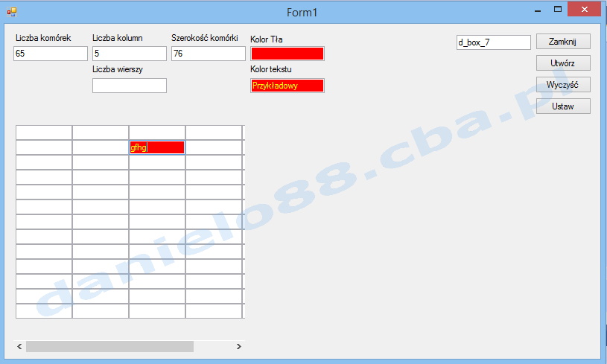The image size is (607, 364).
Task: Click the empty Liczba wierszy field
Action: coord(129,86)
